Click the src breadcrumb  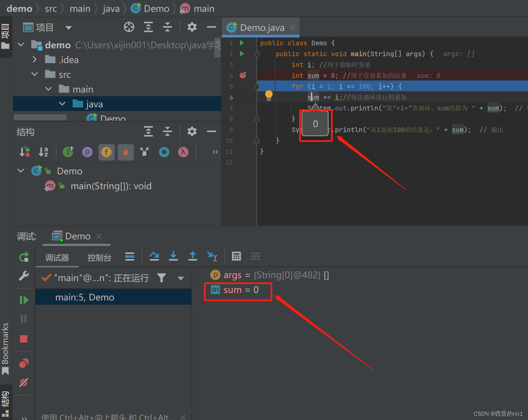click(x=51, y=9)
